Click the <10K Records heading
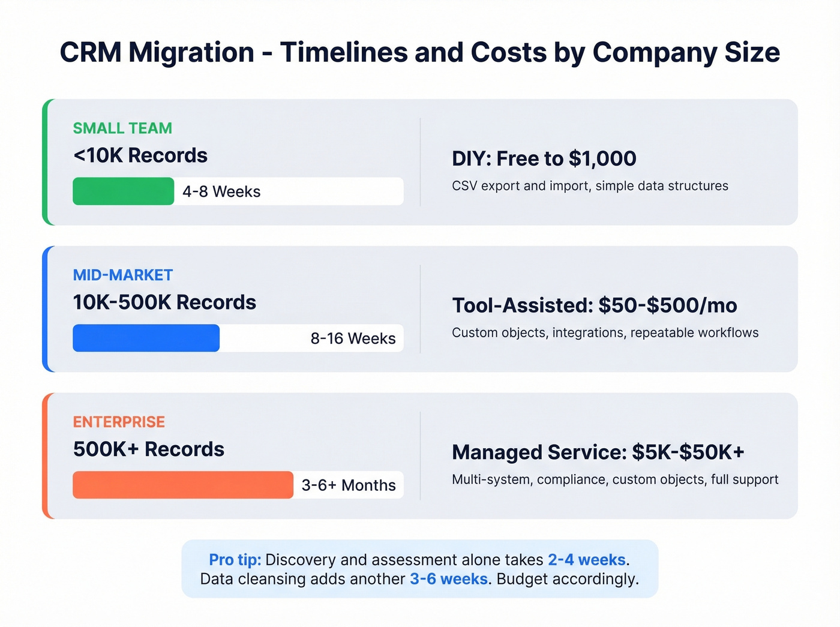 [140, 155]
